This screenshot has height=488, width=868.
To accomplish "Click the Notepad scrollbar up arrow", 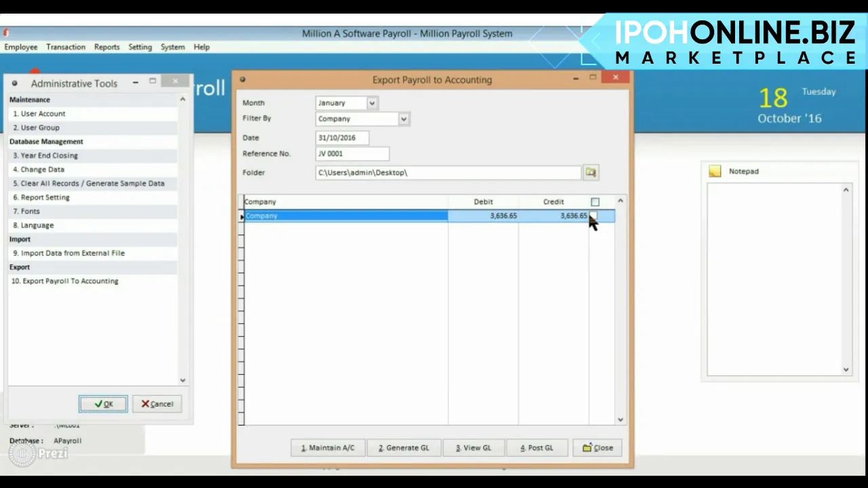I will pyautogui.click(x=846, y=190).
